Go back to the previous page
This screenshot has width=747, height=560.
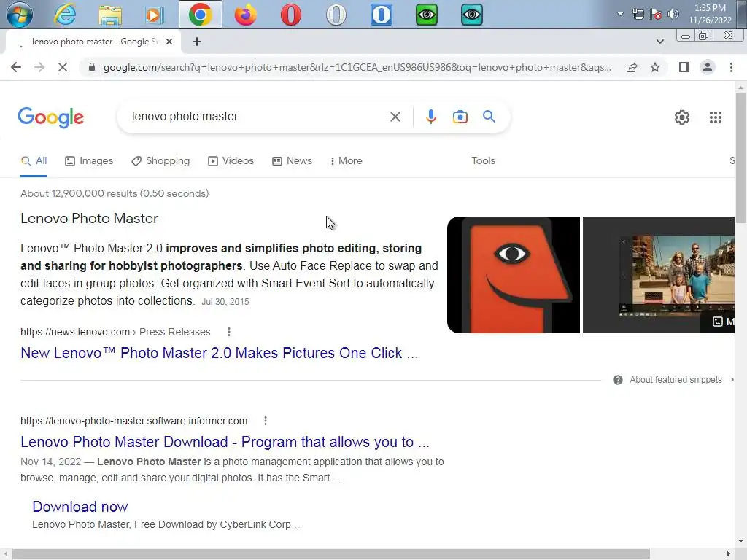[16, 67]
